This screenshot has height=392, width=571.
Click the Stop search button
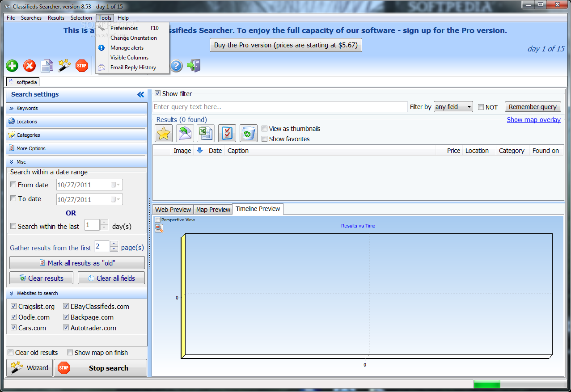tap(101, 368)
